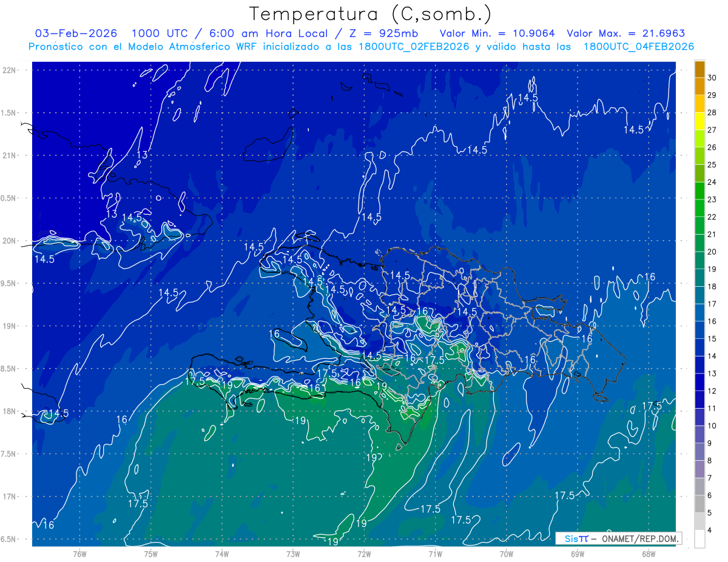Click the gray swatch between 5 and 6
The width and height of the screenshot is (728, 562).
(700, 504)
